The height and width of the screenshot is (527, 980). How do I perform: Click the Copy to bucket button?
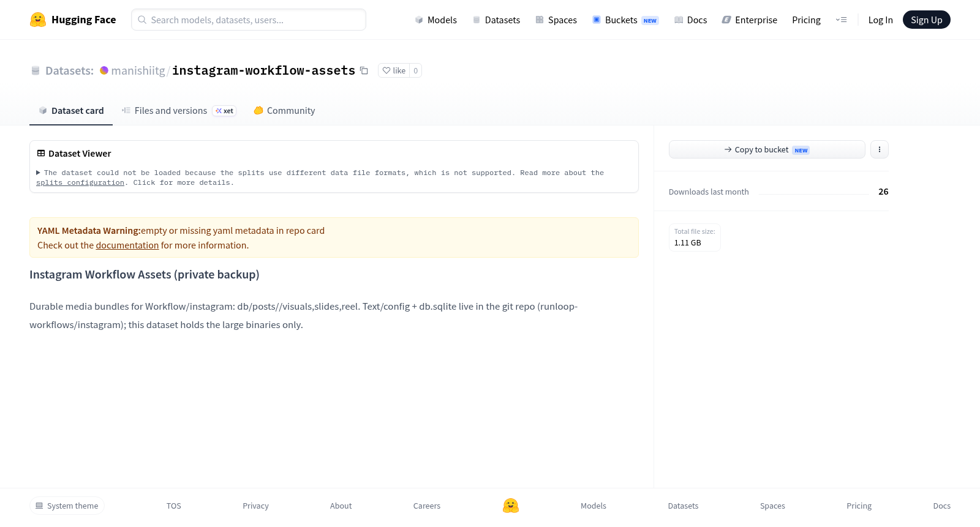[x=767, y=149]
